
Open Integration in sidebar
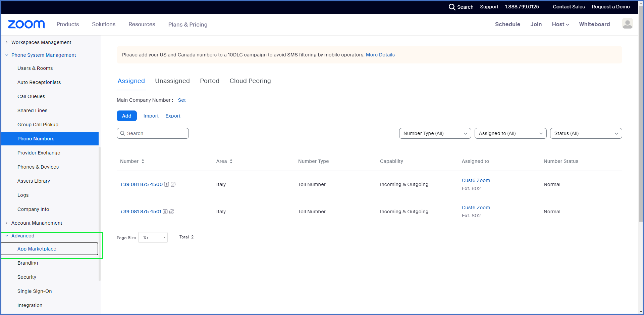30,305
